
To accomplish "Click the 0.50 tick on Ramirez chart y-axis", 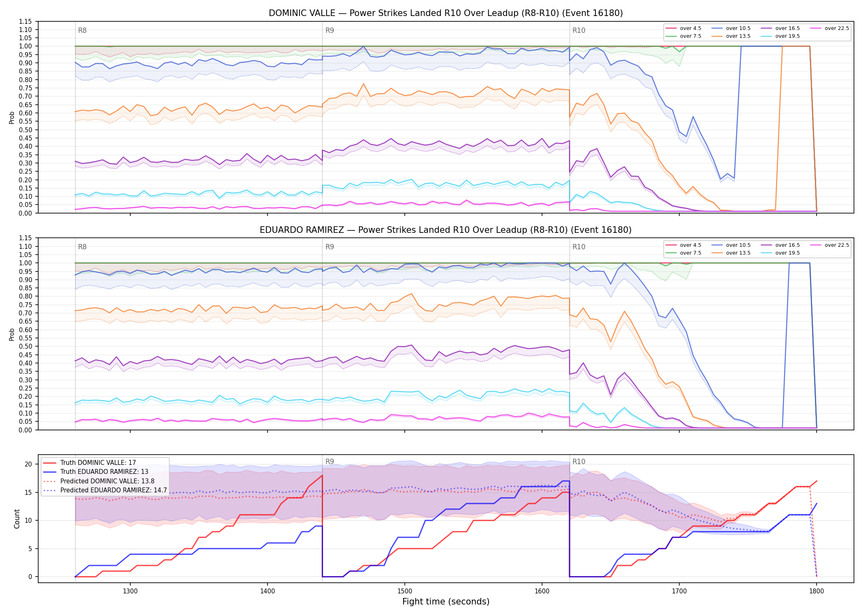I will point(25,347).
